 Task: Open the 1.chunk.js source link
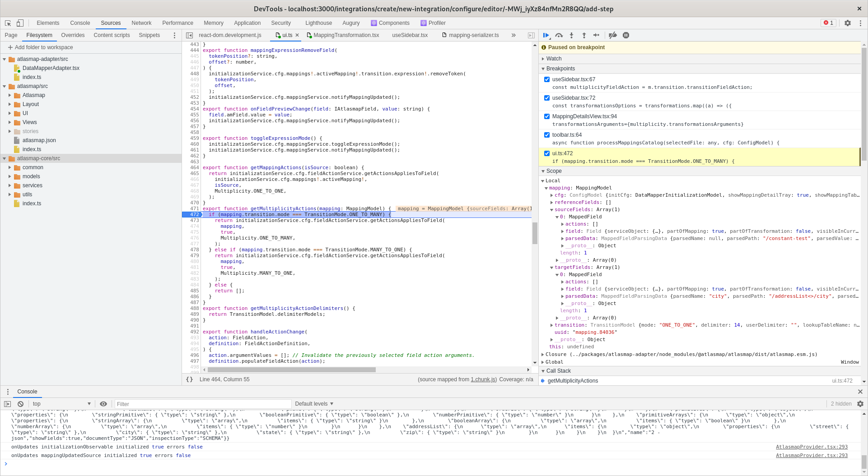click(x=483, y=379)
